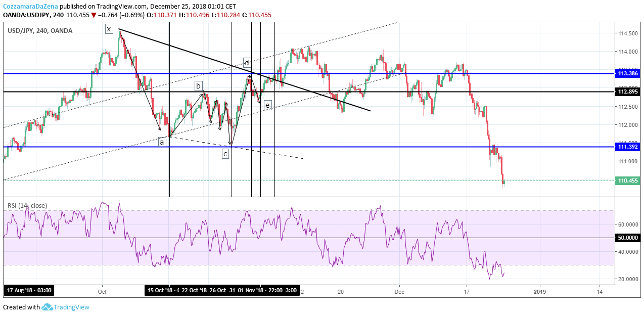Click the 114.000 price axis value

click(627, 52)
